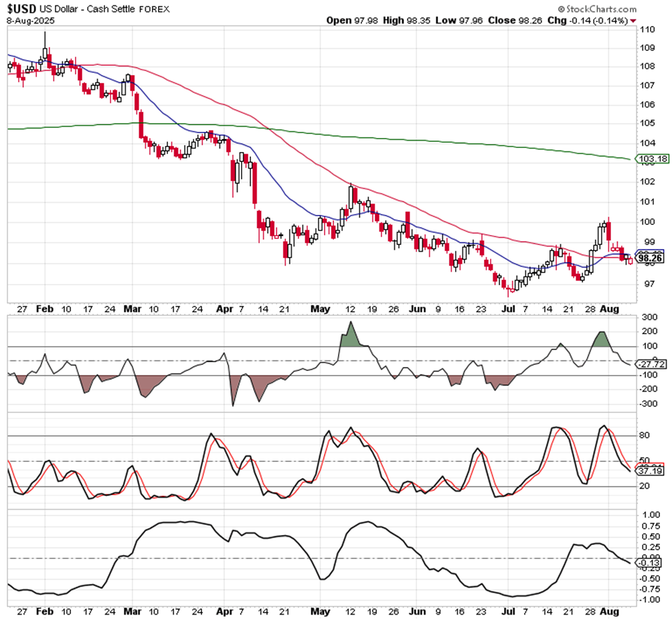Select the -0.13 bottom indicator value label
672x620 pixels.
pyautogui.click(x=651, y=562)
